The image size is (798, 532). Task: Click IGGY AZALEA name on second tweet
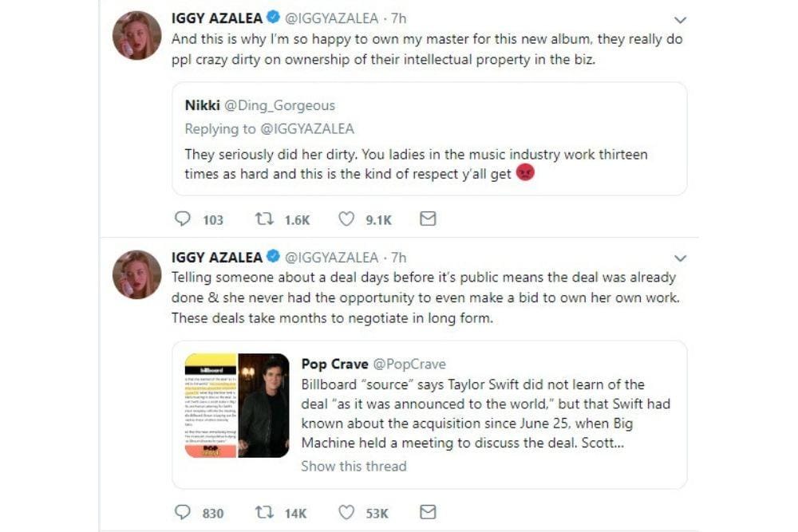coord(217,257)
